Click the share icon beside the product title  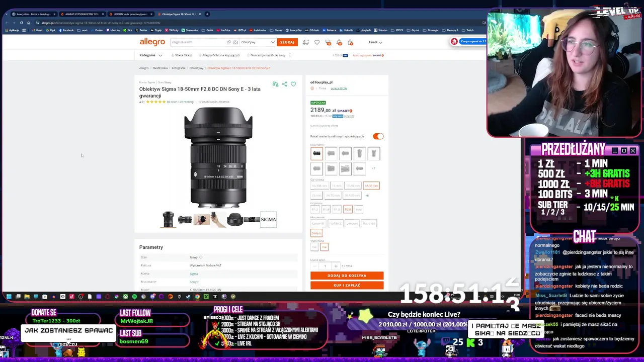tap(284, 84)
